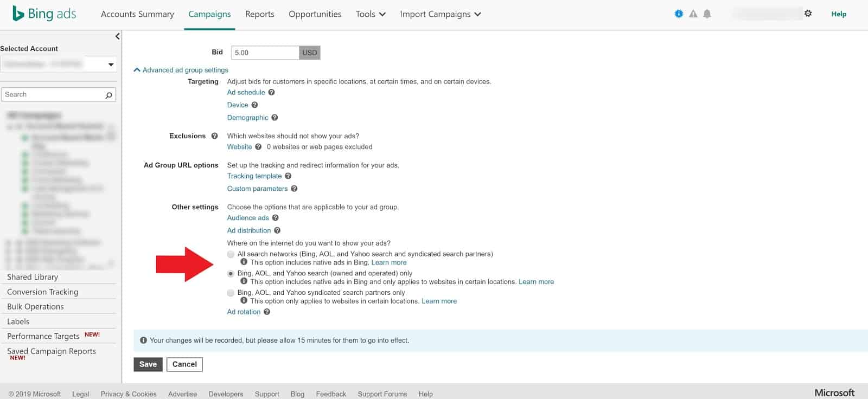
Task: Open help icon next to Website
Action: (258, 147)
